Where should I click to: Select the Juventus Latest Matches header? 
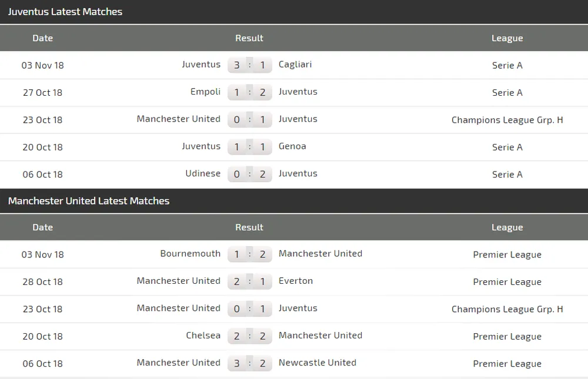tap(65, 12)
